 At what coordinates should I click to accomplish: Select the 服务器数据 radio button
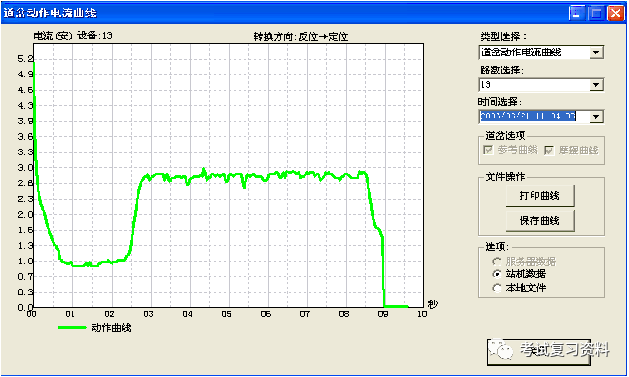(x=497, y=262)
